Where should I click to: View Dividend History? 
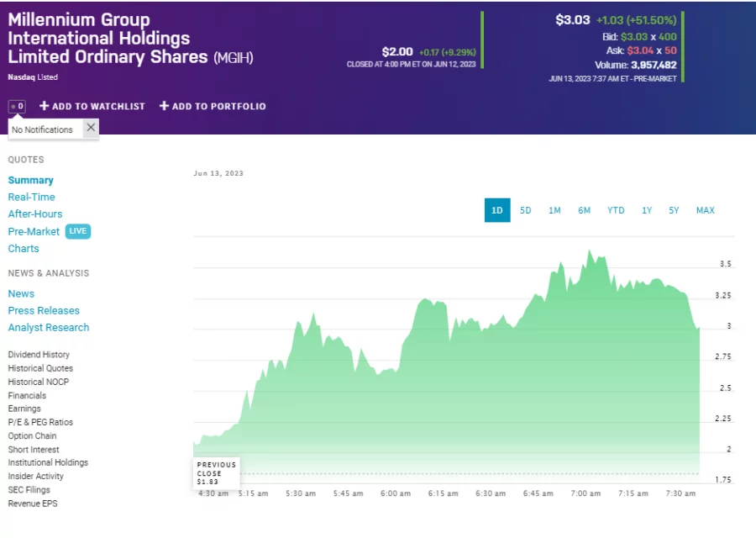point(38,354)
